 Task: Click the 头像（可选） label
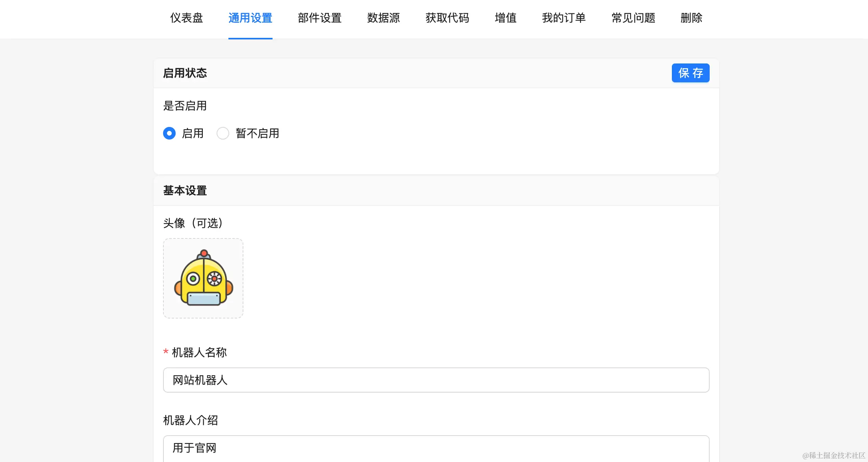click(x=193, y=223)
